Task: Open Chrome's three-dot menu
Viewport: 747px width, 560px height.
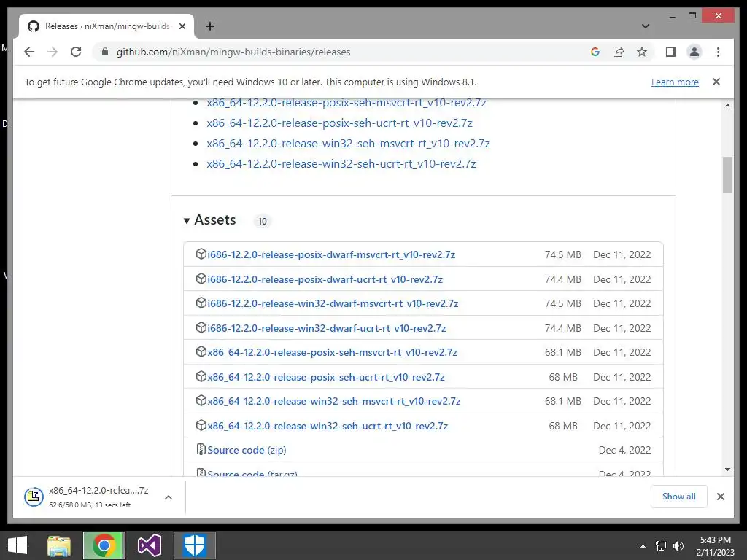Action: coord(718,52)
